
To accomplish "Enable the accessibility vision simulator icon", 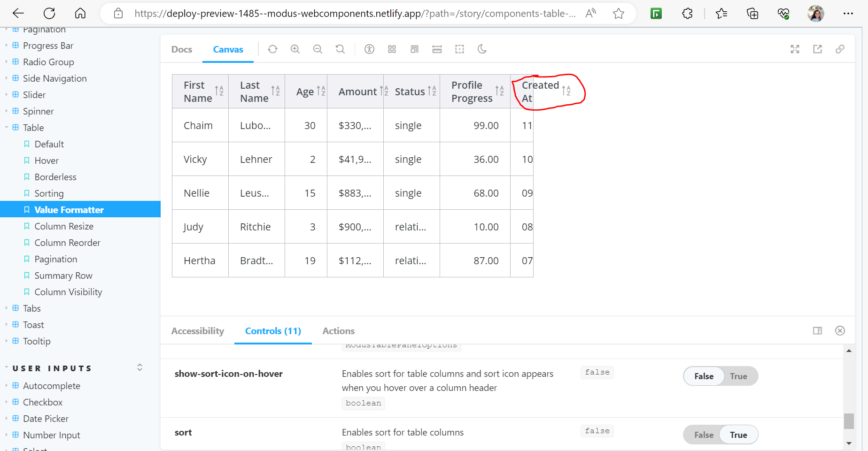I will pos(369,49).
